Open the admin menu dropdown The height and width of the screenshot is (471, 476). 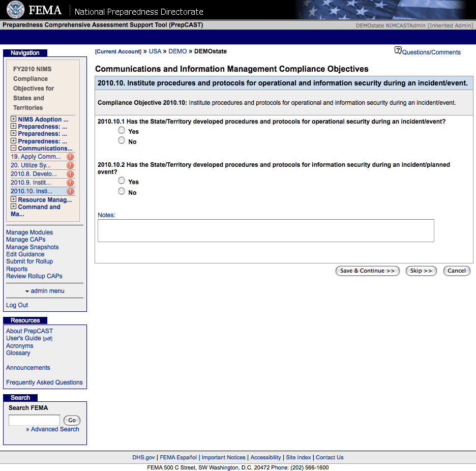tap(45, 291)
